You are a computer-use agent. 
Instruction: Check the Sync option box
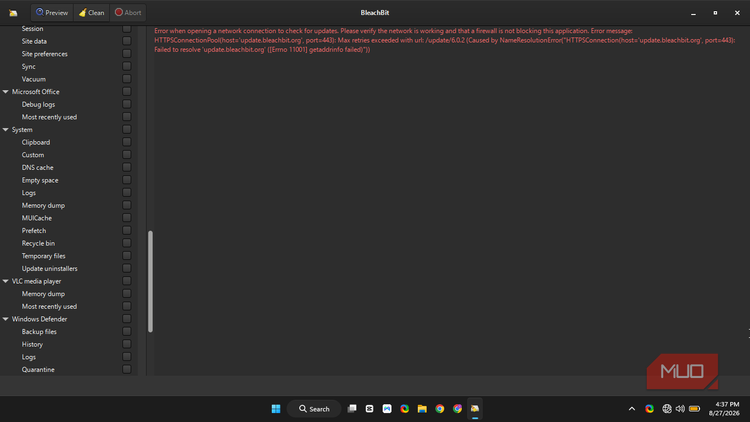pos(127,66)
